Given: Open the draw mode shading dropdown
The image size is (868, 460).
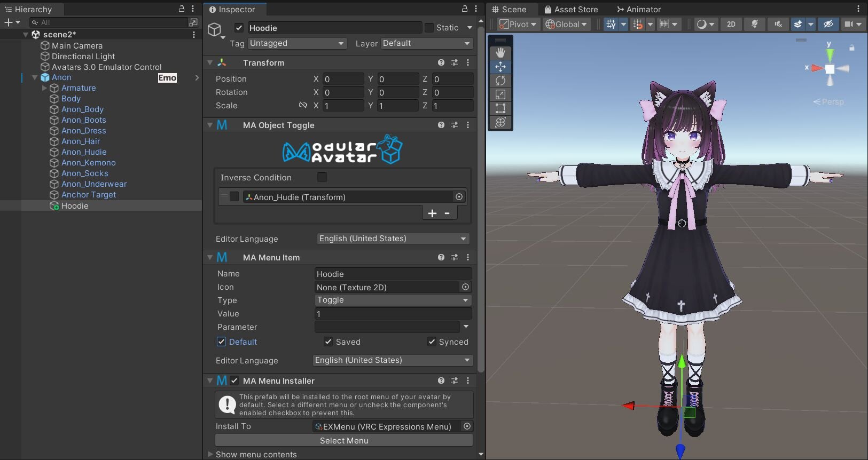Looking at the screenshot, I should [x=706, y=24].
